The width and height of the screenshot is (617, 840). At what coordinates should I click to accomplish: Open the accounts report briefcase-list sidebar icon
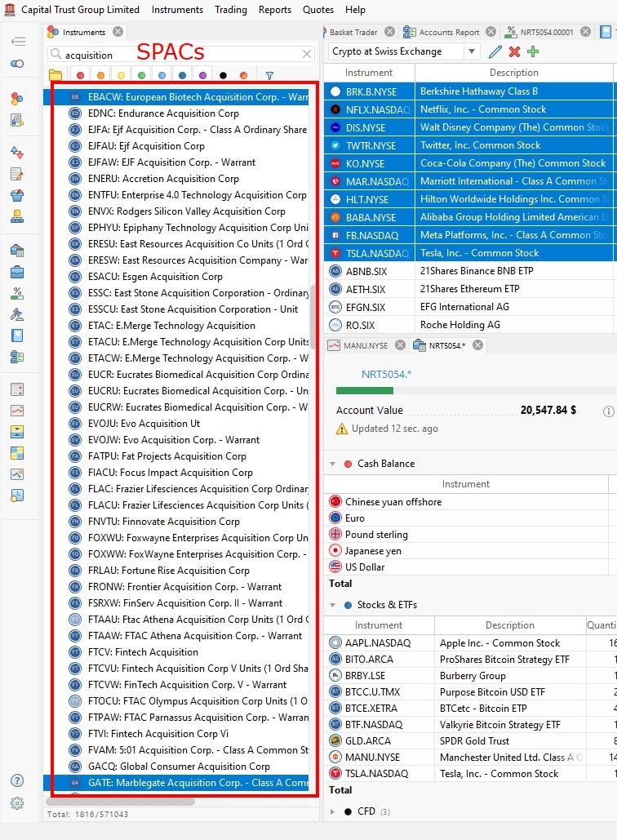click(x=17, y=357)
